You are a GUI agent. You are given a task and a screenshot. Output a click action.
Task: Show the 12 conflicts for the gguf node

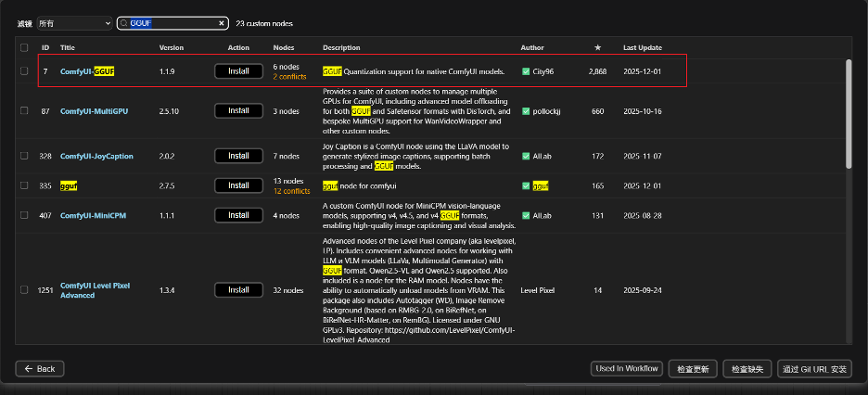291,191
